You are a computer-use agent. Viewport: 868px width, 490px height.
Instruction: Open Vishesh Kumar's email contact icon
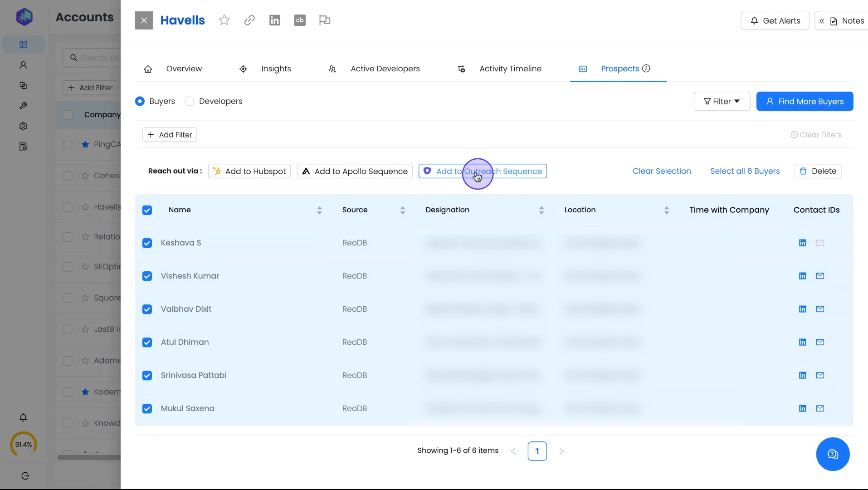coord(820,276)
